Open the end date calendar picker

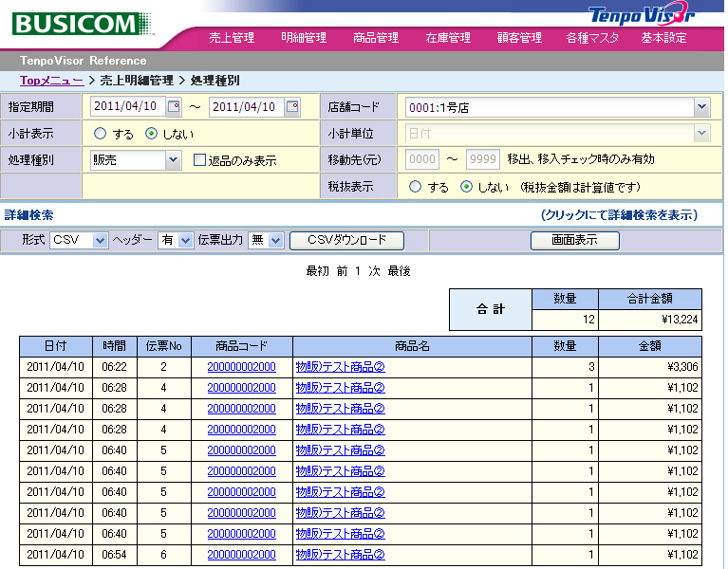tap(292, 106)
